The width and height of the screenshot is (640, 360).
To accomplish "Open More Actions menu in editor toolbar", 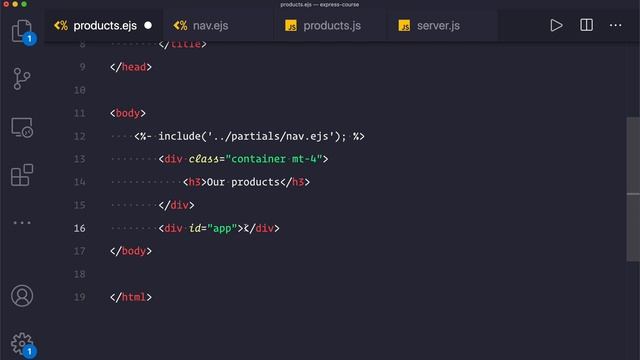I will 615,25.
